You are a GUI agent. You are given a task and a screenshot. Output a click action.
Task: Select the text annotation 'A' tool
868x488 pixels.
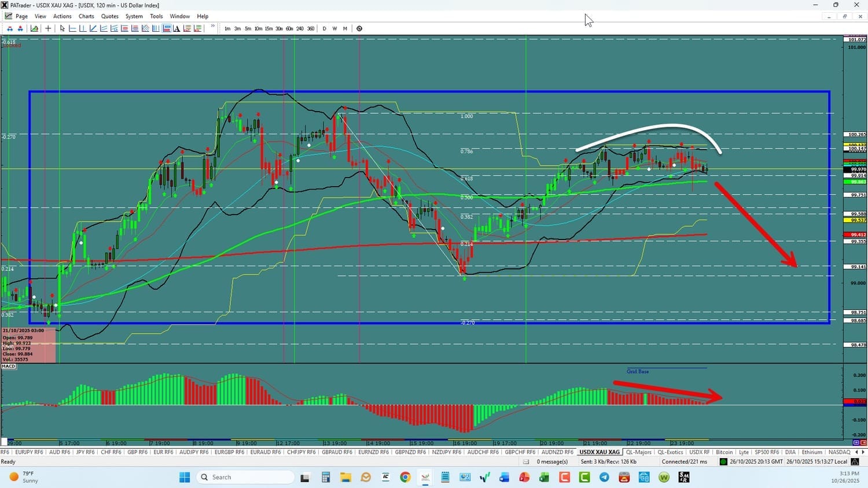(176, 28)
